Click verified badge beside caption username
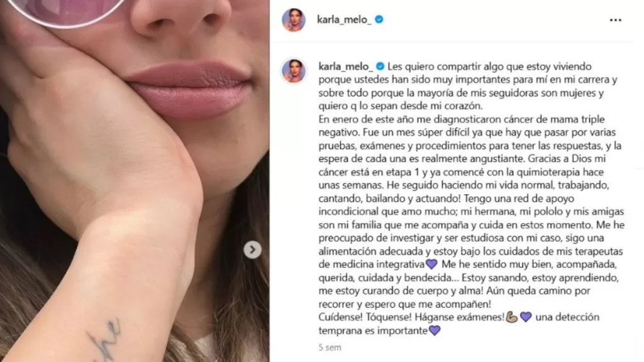Image resolution: width=644 pixels, height=362 pixels. pos(380,67)
